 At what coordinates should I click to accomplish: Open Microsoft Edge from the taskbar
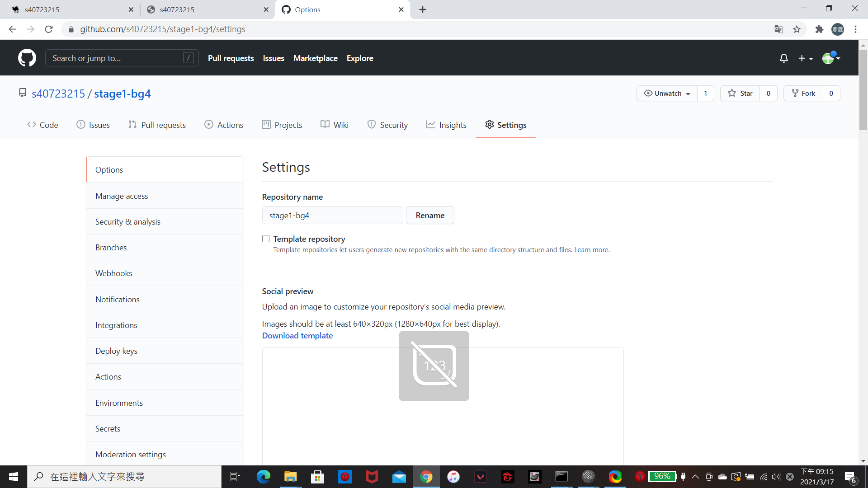(263, 477)
